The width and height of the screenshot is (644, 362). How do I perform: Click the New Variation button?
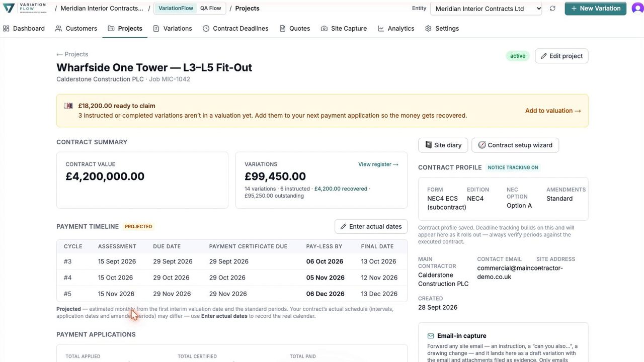[596, 9]
